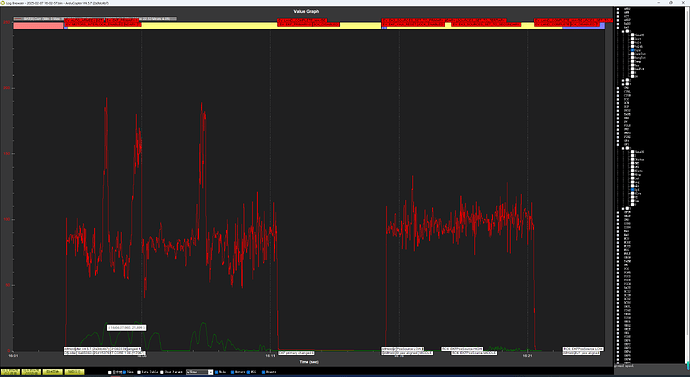This screenshot has height=377, width=690.
Task: Enable the Show Params checkbox
Action: click(x=161, y=372)
